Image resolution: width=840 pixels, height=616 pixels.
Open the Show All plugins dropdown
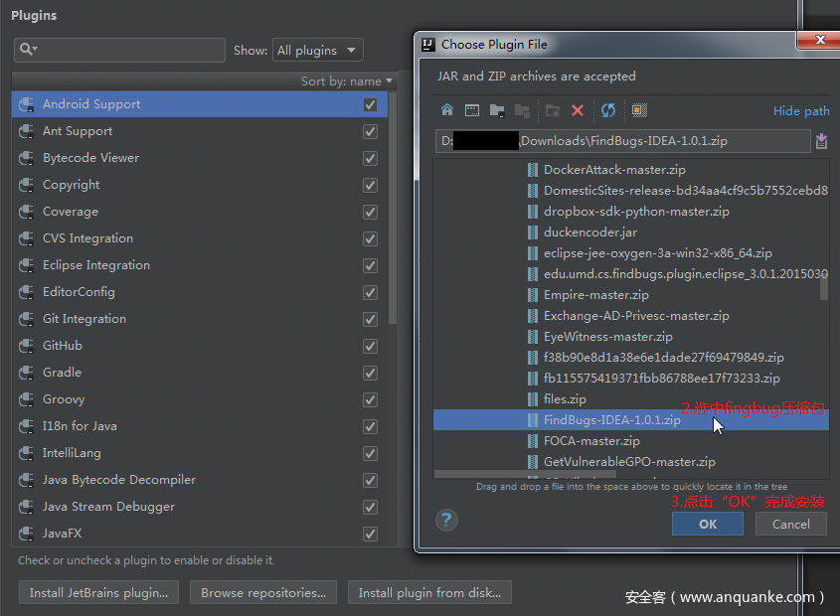click(x=318, y=50)
